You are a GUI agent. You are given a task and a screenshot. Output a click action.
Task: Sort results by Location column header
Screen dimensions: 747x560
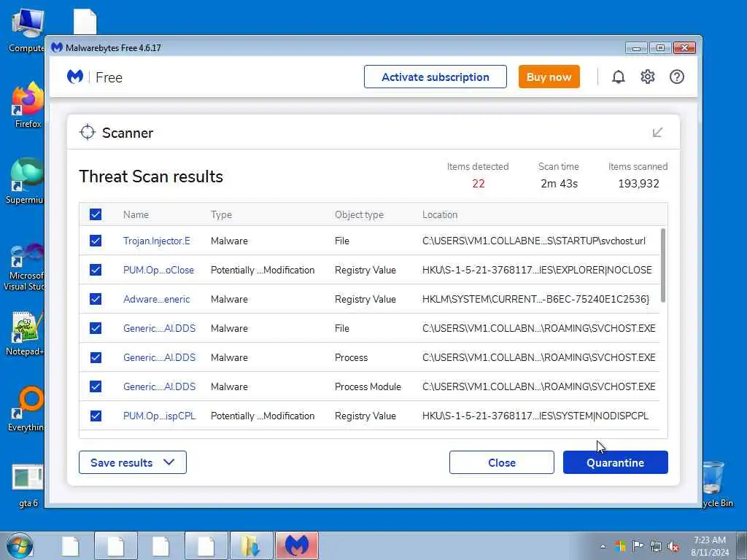coord(440,215)
